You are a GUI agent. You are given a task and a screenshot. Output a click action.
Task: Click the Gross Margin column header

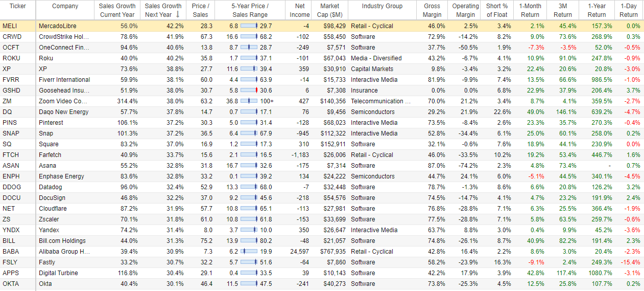point(432,10)
